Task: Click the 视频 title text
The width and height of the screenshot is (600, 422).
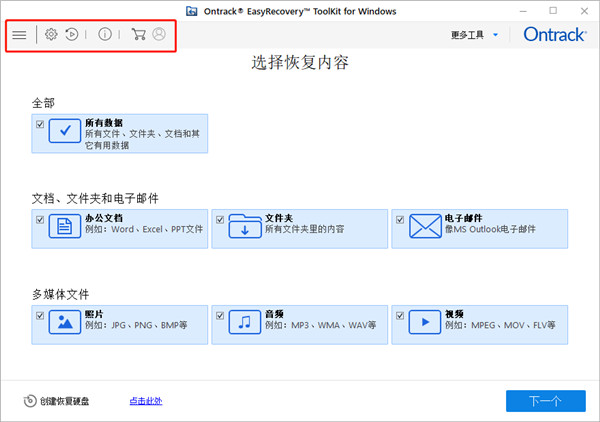Action: tap(454, 314)
